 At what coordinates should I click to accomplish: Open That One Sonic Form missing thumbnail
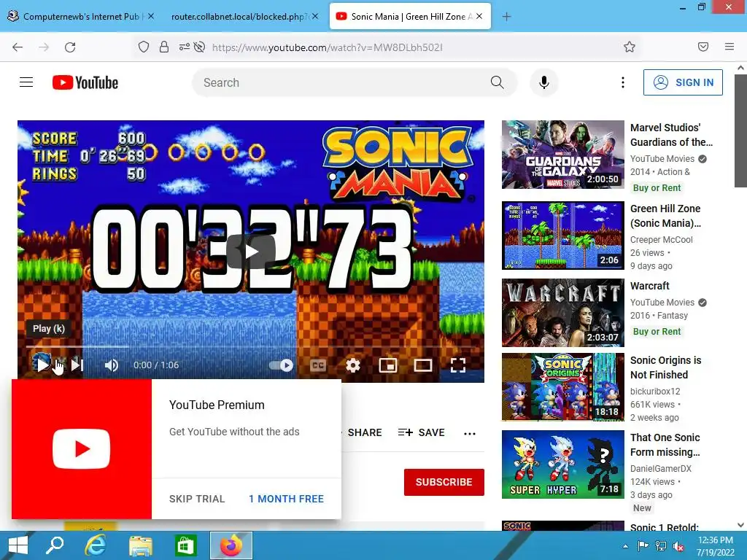(562, 464)
